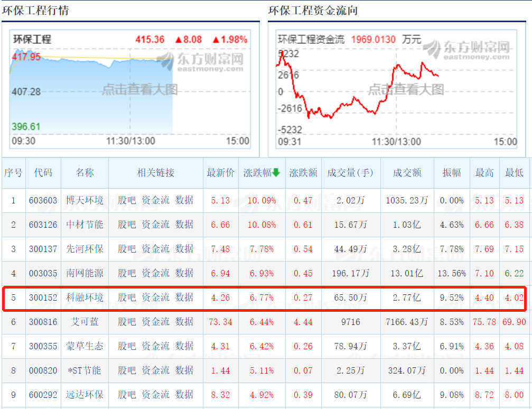Sort by 振幅 column header

point(451,173)
